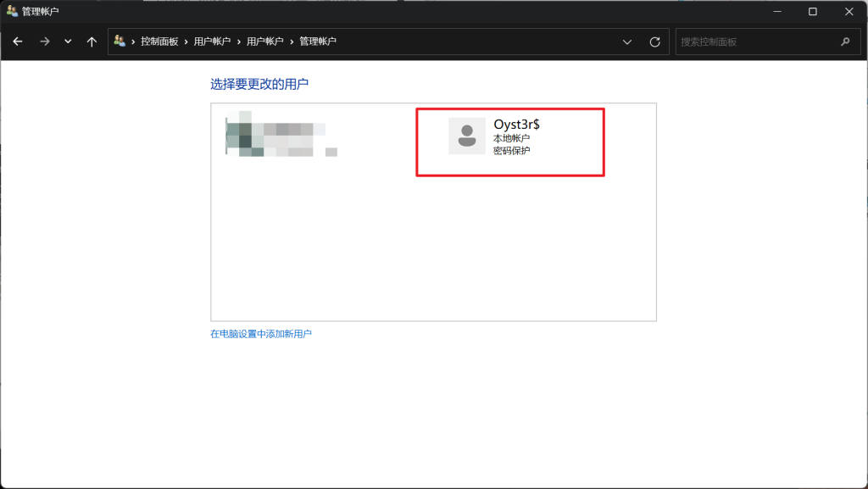The image size is (868, 489).
Task: Click the Oyst3r$ account name
Action: (516, 124)
